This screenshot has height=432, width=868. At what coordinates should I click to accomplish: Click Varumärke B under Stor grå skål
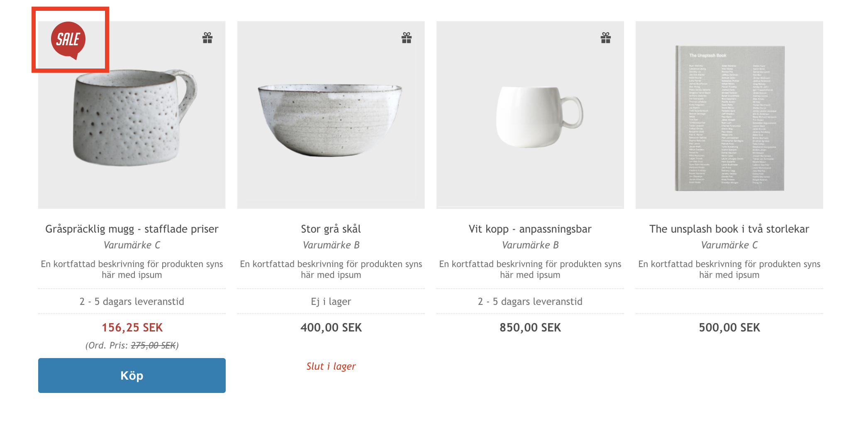tap(331, 245)
